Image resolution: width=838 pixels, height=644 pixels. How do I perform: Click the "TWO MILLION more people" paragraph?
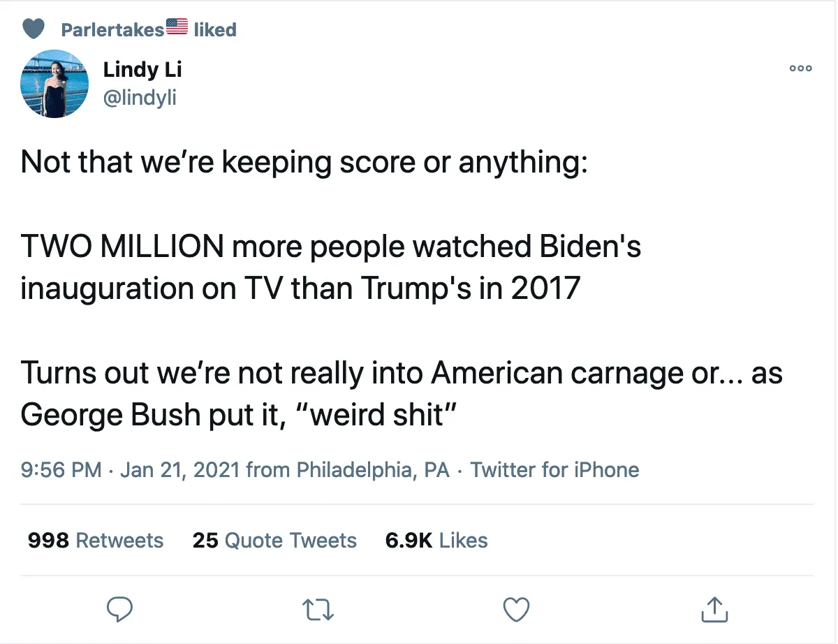[x=330, y=268]
